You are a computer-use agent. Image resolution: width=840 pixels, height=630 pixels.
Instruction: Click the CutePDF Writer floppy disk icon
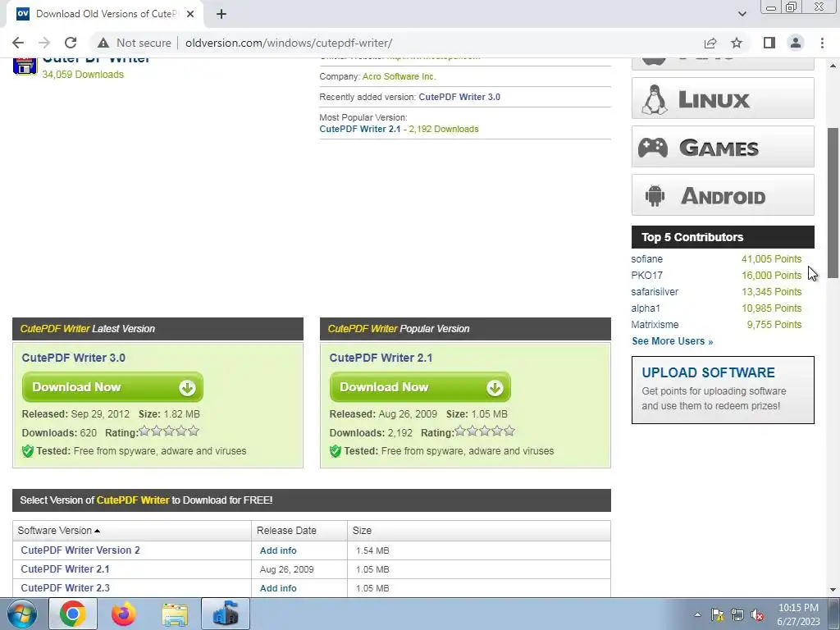[25, 66]
